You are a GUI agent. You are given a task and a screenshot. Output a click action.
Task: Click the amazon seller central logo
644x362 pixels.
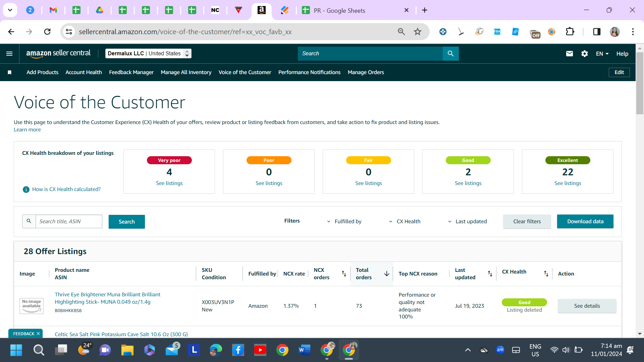pos(58,53)
